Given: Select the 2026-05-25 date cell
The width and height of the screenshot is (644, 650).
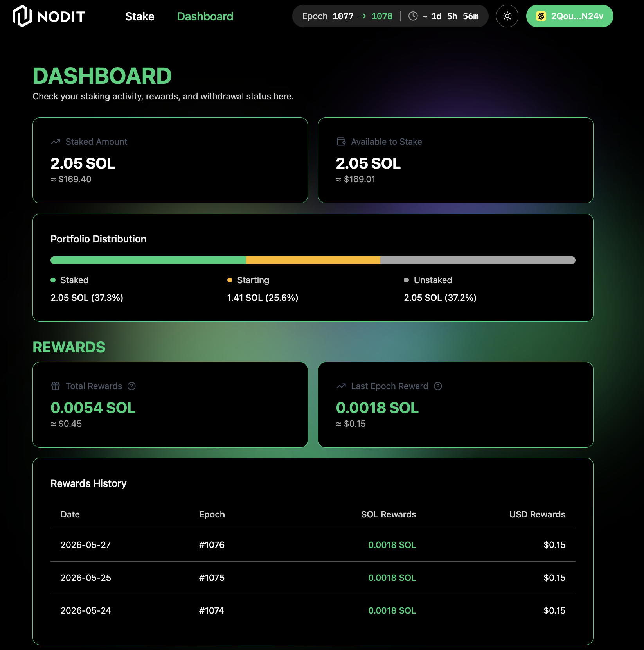Looking at the screenshot, I should 86,578.
